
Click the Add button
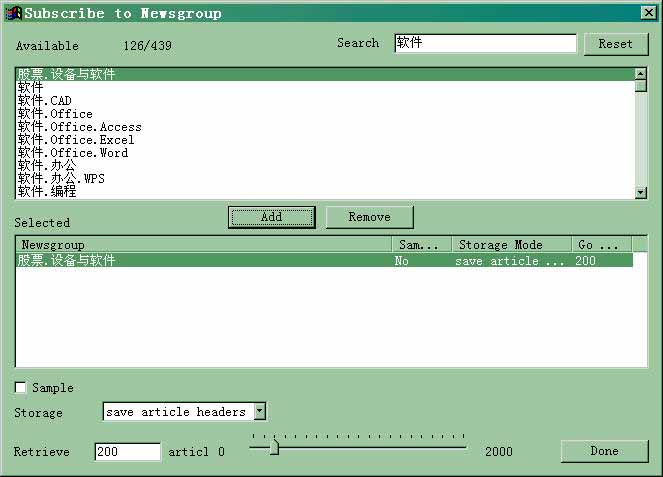point(271,217)
